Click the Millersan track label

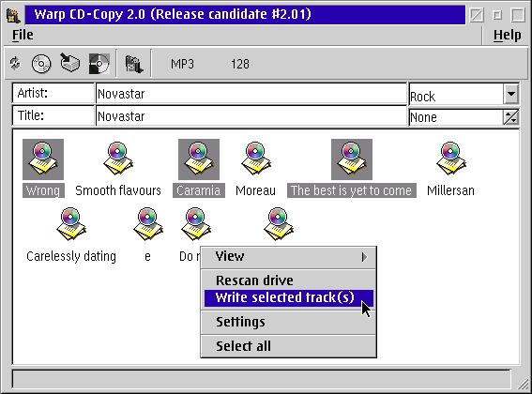click(x=450, y=190)
